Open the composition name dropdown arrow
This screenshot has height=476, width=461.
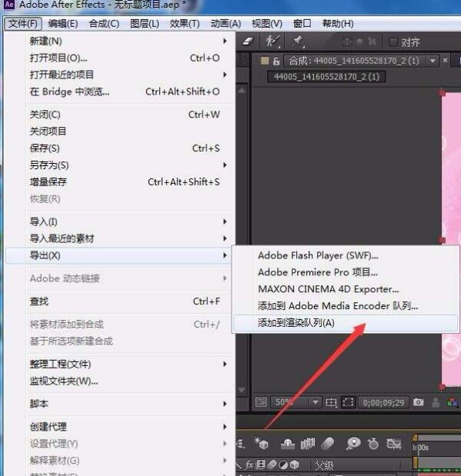432,61
